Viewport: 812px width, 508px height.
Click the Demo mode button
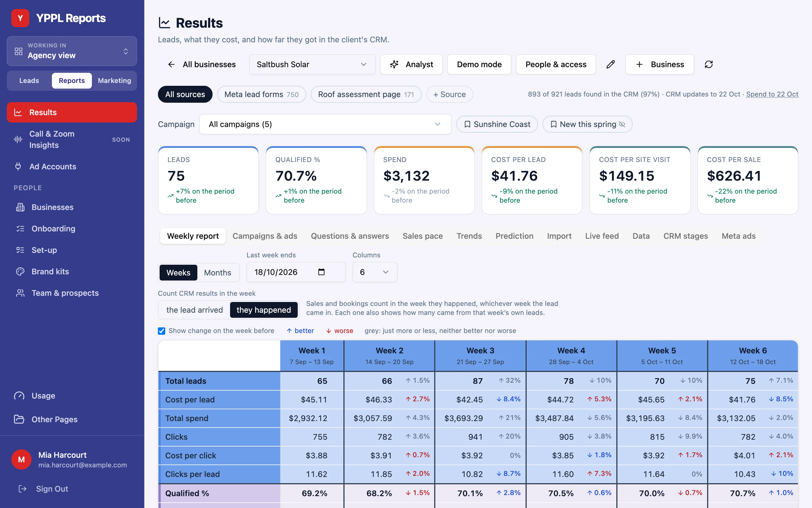pyautogui.click(x=479, y=65)
